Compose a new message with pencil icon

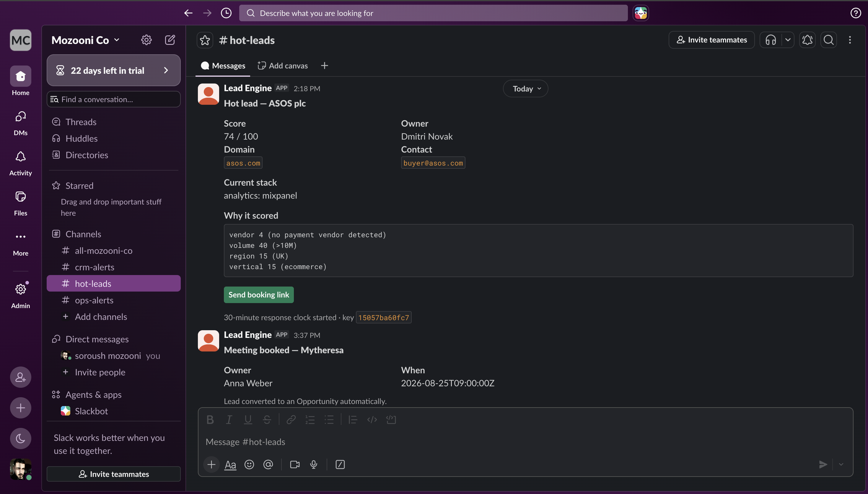pyautogui.click(x=170, y=40)
